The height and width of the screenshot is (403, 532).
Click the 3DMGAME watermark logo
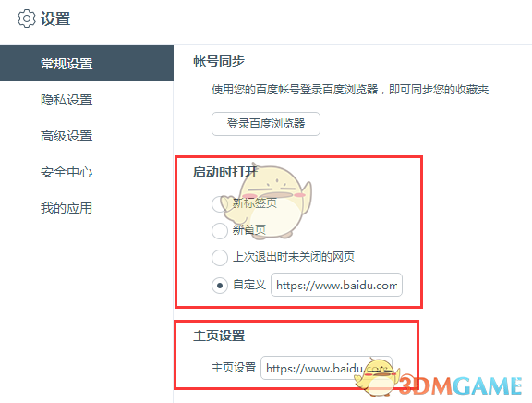[460, 385]
